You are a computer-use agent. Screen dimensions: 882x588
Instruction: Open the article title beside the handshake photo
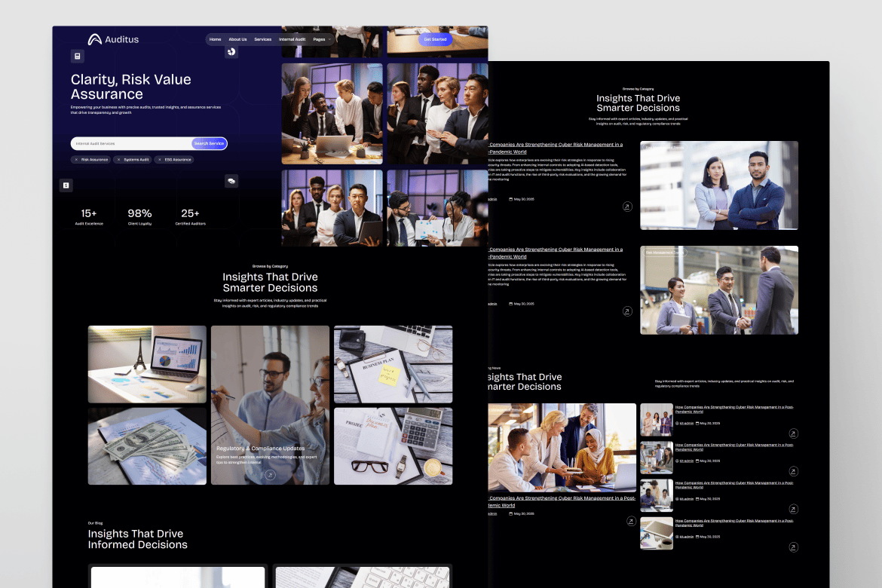[555, 253]
